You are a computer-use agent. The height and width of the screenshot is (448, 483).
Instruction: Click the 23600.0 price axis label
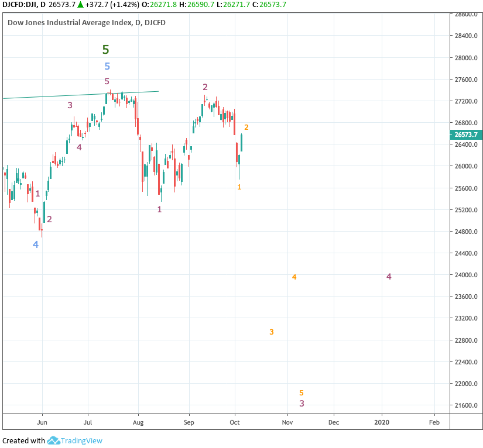tap(467, 297)
